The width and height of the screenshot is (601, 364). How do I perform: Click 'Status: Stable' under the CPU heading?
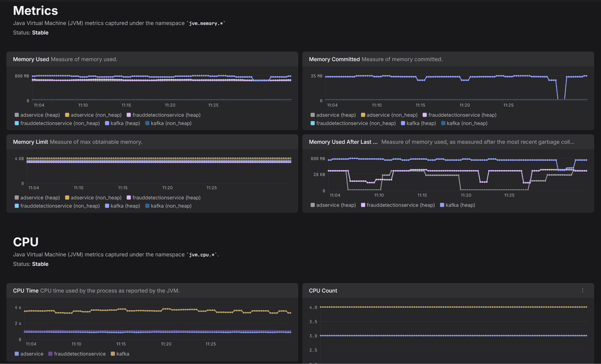point(31,264)
